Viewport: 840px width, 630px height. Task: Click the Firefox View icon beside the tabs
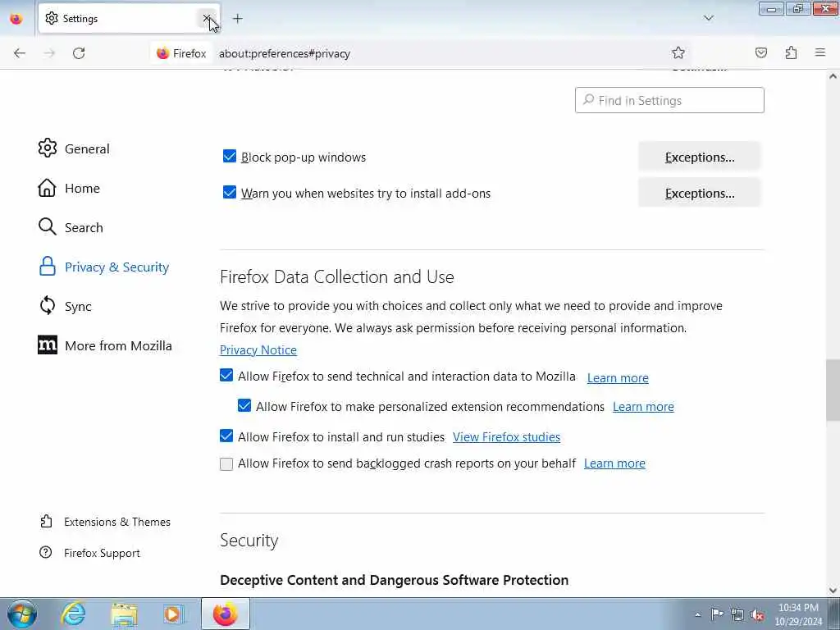pyautogui.click(x=16, y=19)
